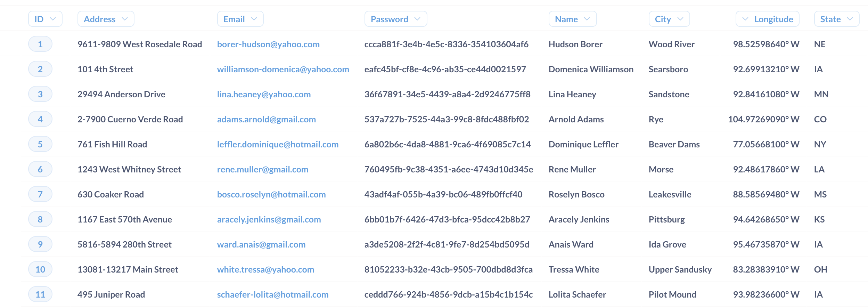The image size is (868, 308).
Task: Click the Upper Sandusky city cell
Action: 680,269
